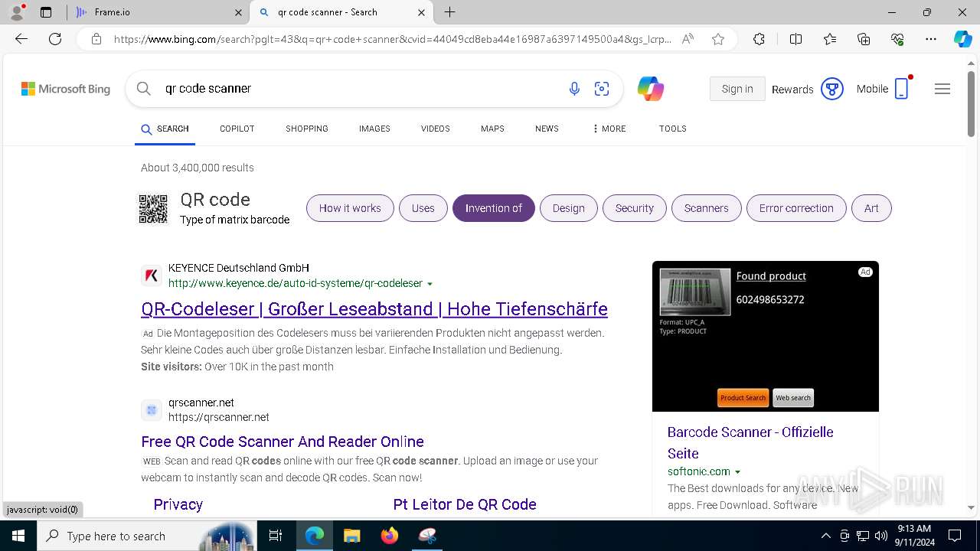Open the MORE search categories menu
980x551 pixels.
pos(609,129)
